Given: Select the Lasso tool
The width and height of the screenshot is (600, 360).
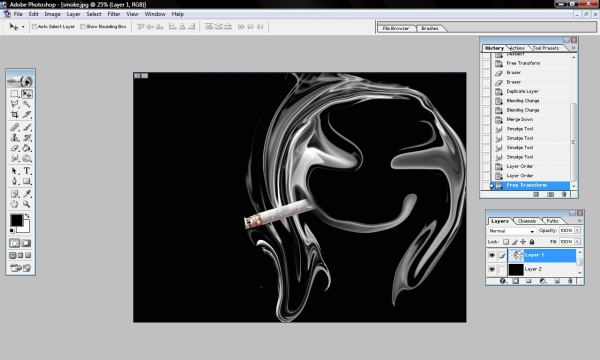Looking at the screenshot, I should [x=15, y=104].
